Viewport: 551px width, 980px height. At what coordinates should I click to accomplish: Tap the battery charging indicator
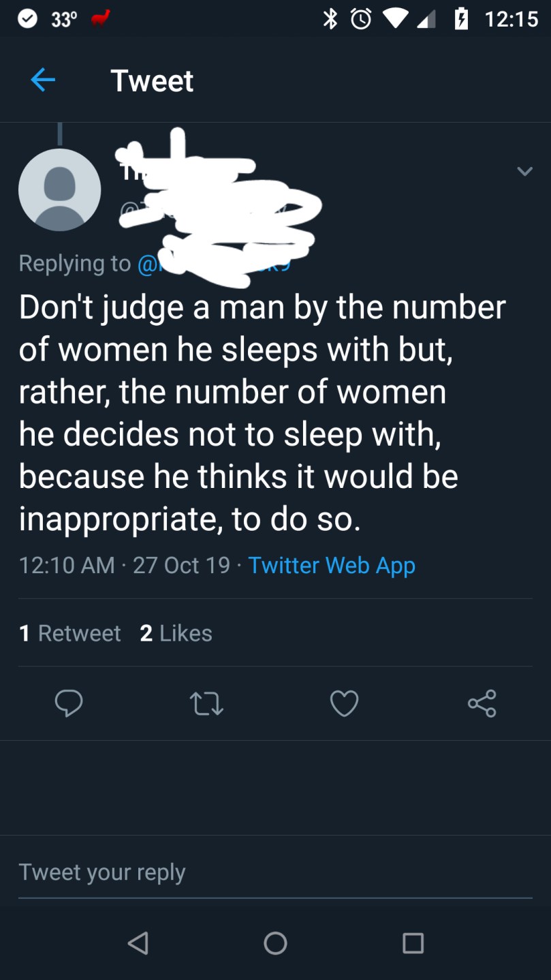(460, 19)
